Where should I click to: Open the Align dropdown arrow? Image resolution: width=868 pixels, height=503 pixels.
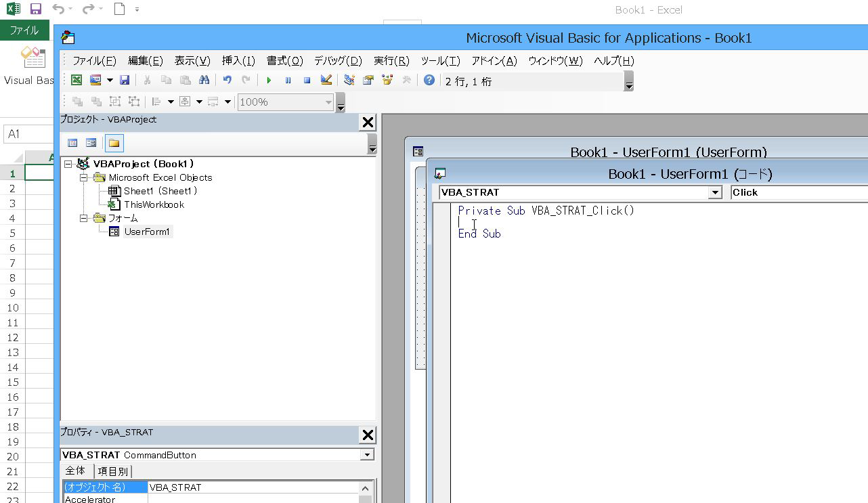[x=171, y=102]
